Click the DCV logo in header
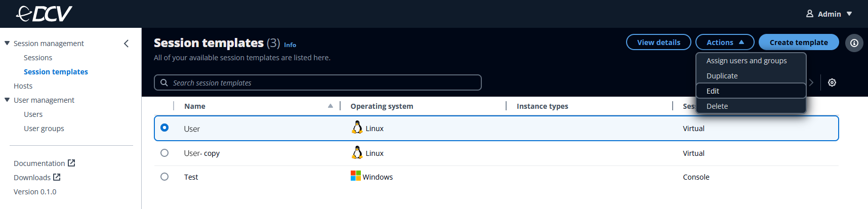The width and height of the screenshot is (868, 209). [44, 14]
